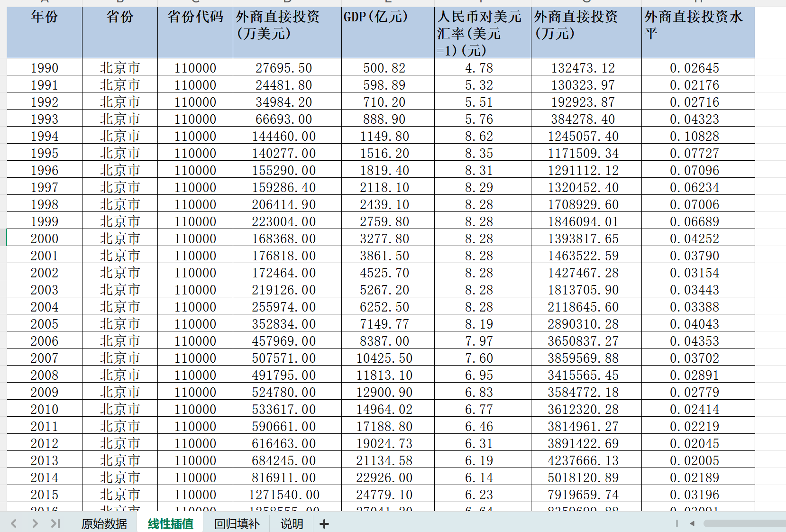Image resolution: width=786 pixels, height=532 pixels.
Task: Click horizontal scrollbar left arrow
Action: coord(692,523)
